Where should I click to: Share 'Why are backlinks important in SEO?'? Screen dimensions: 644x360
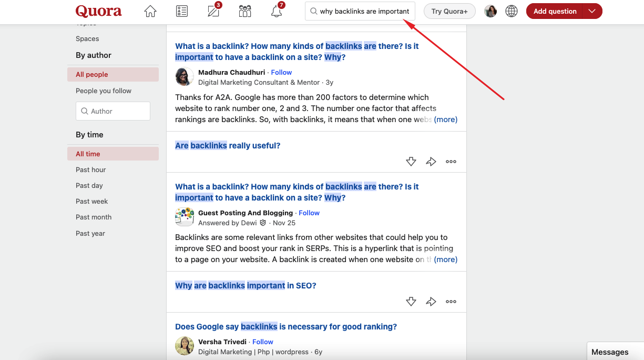431,302
